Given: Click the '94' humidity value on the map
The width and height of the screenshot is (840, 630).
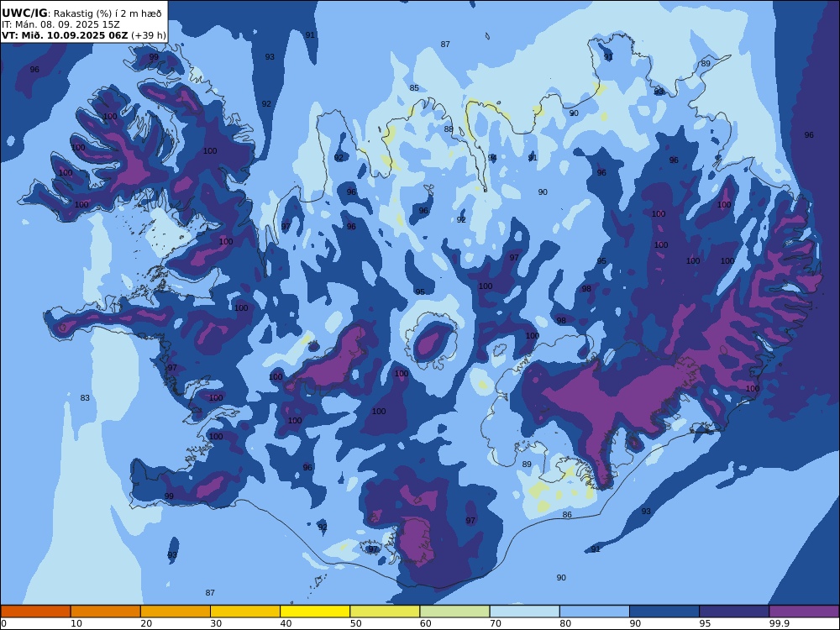Looking at the screenshot, I should (x=492, y=158).
